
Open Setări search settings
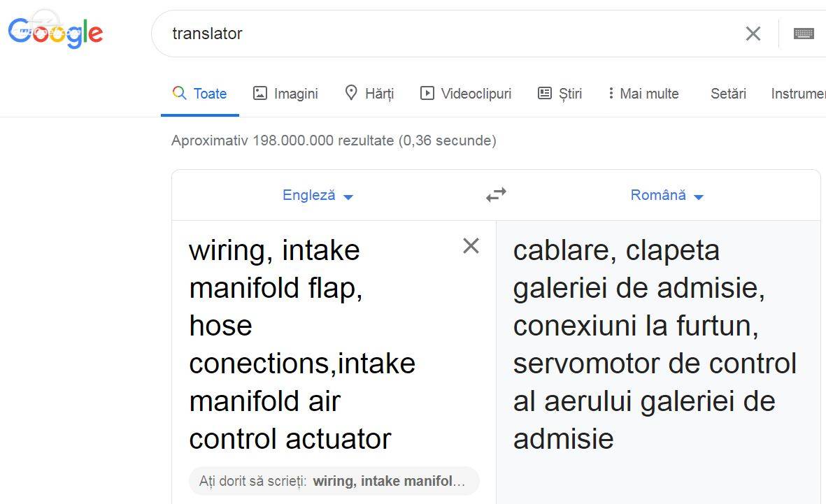tap(729, 94)
